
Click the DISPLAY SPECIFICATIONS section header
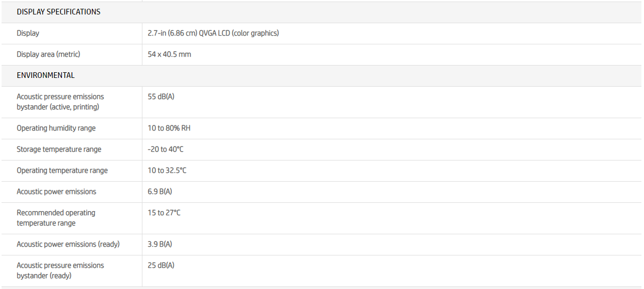click(58, 12)
